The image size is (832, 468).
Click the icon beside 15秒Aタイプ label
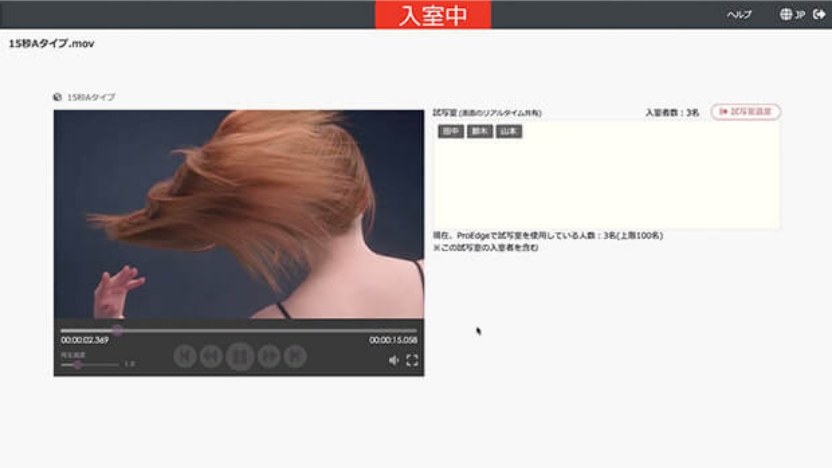(58, 98)
